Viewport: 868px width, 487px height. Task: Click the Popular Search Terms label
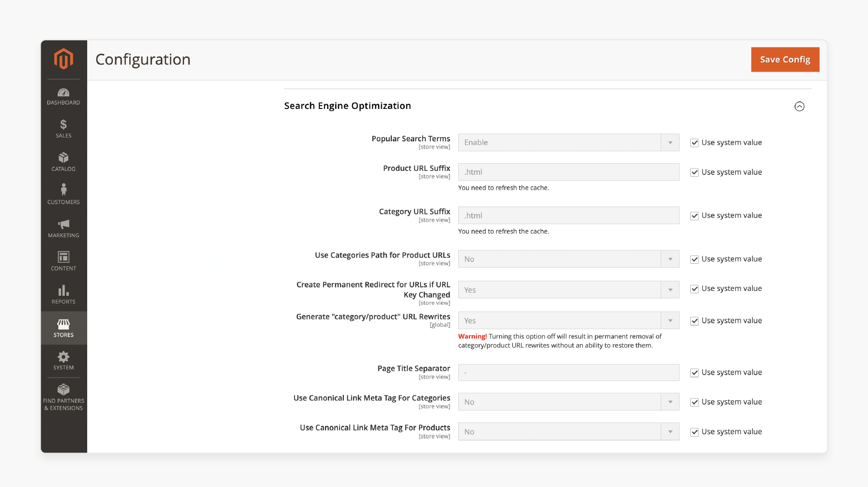[x=411, y=139]
